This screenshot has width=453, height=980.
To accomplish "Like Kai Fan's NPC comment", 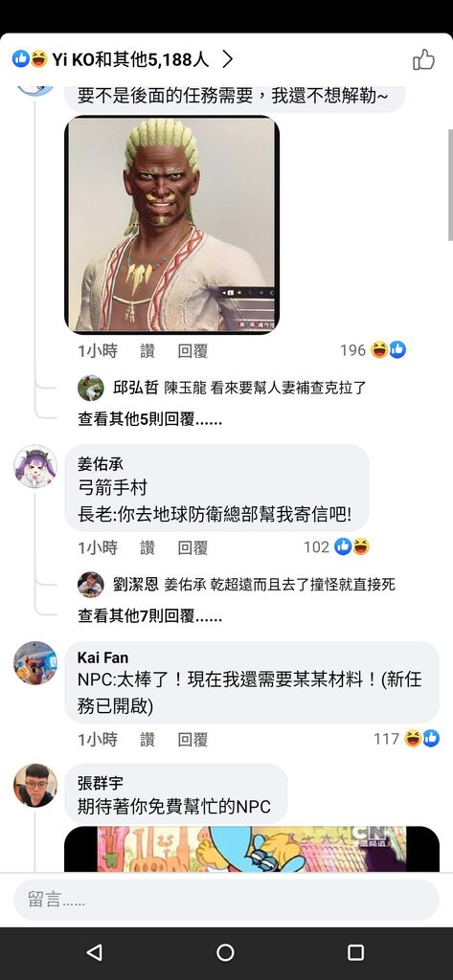I will pos(147,740).
